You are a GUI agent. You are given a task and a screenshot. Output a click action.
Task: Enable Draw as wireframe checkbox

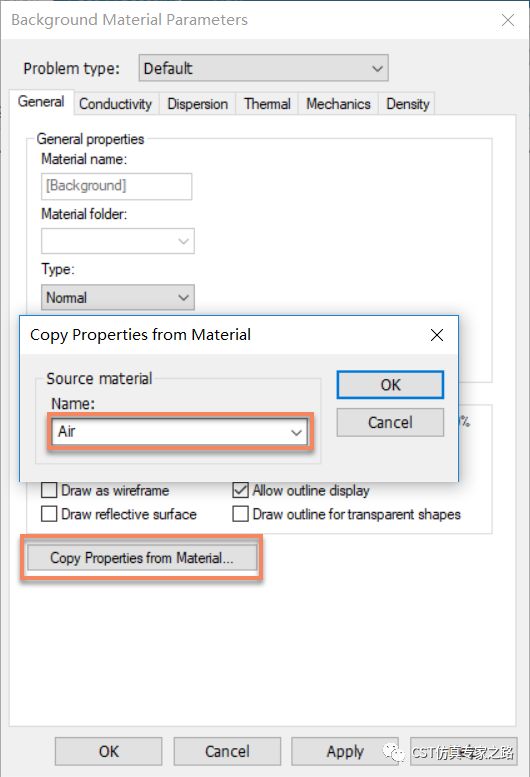49,490
